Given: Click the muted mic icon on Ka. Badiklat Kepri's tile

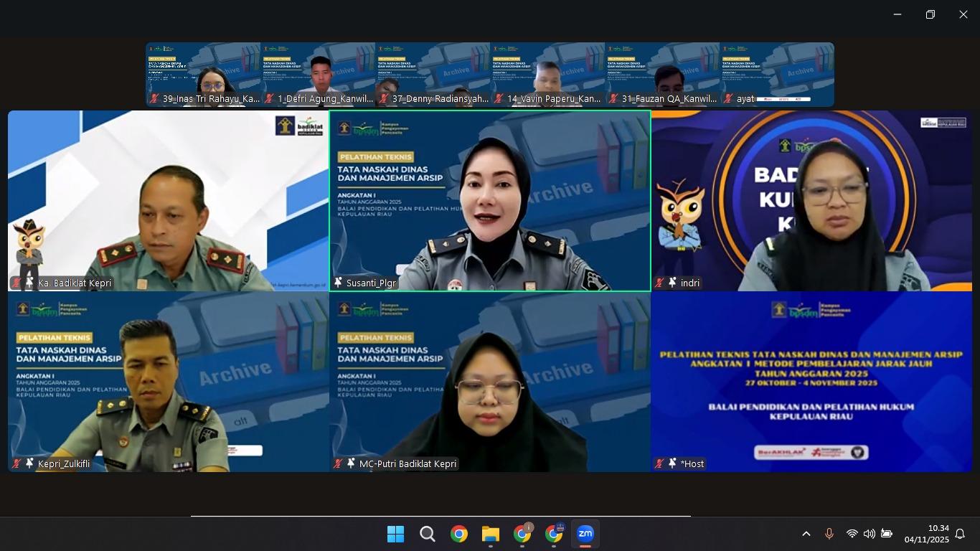Looking at the screenshot, I should [x=16, y=283].
